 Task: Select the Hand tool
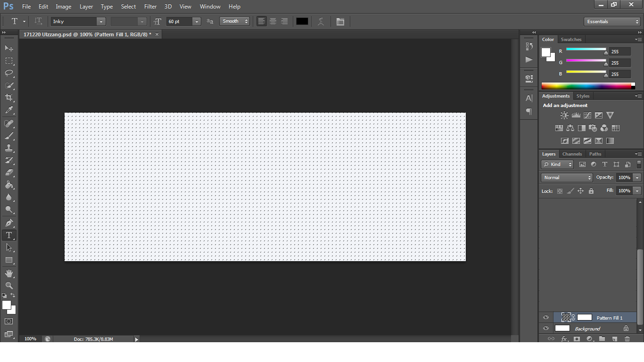tap(9, 273)
